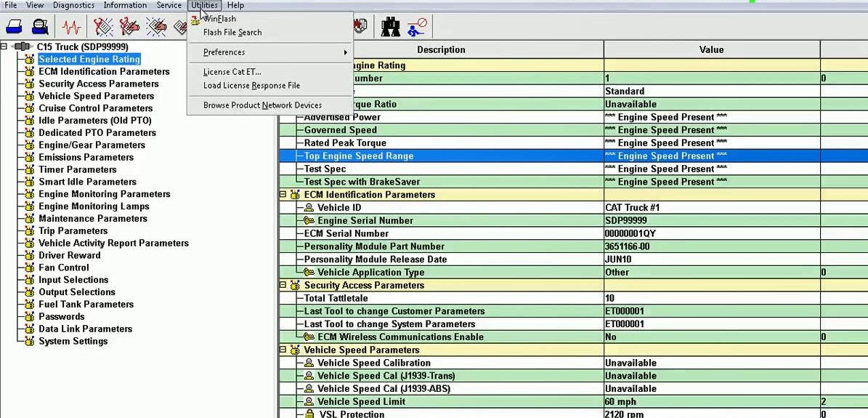Open the Information menu
This screenshot has height=418, width=868.
125,5
